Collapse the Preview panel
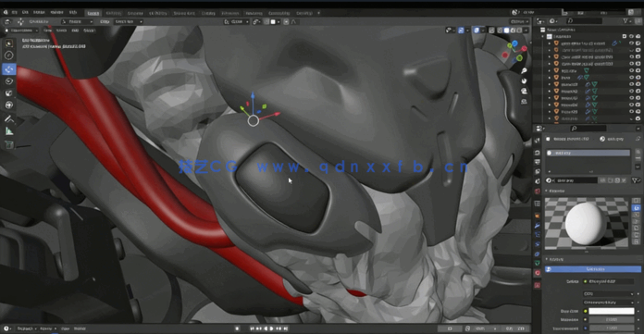 (547, 191)
